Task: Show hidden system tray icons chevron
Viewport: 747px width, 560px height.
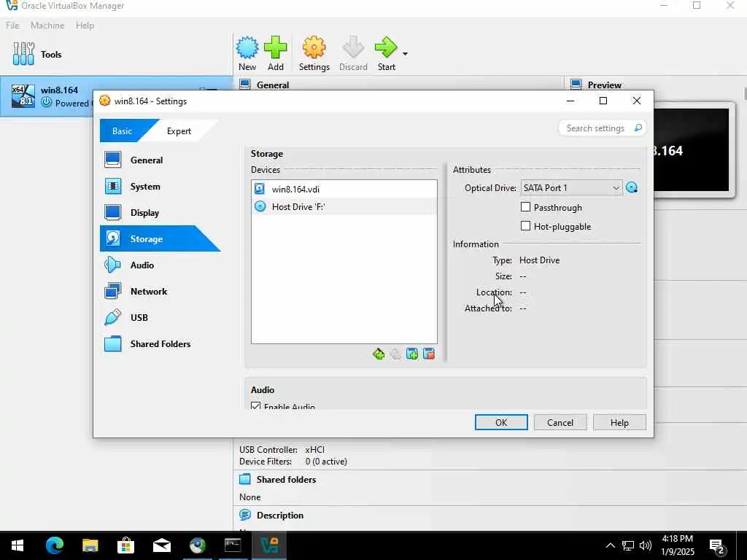Action: 611,545
